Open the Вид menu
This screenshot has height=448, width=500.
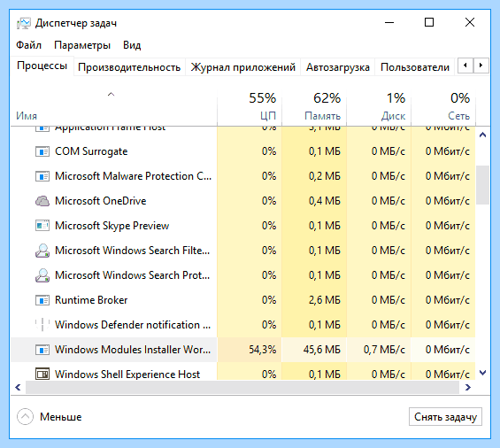pos(132,45)
